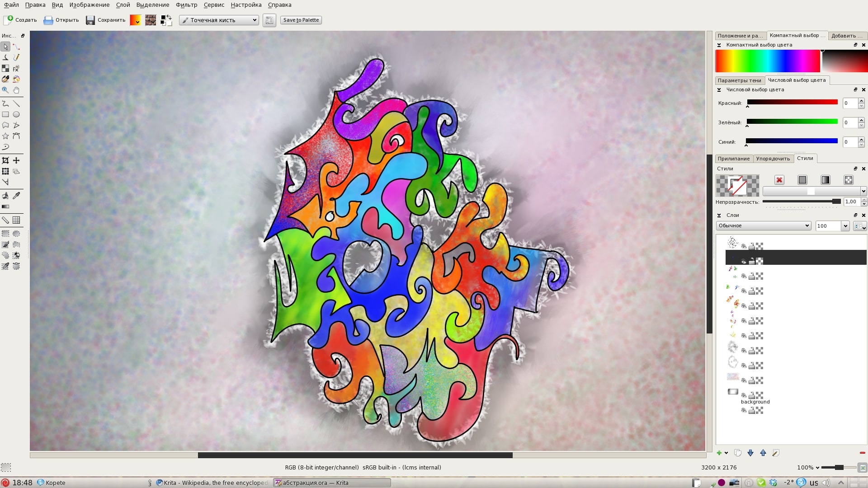Toggle alpha inheritance on the selected layer
The image size is (868, 488).
coord(760,261)
